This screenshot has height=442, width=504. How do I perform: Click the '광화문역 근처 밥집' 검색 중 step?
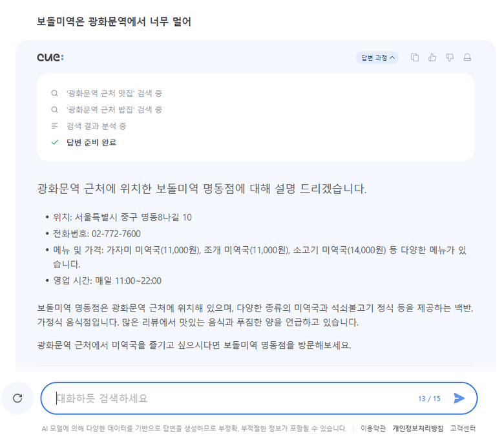114,110
